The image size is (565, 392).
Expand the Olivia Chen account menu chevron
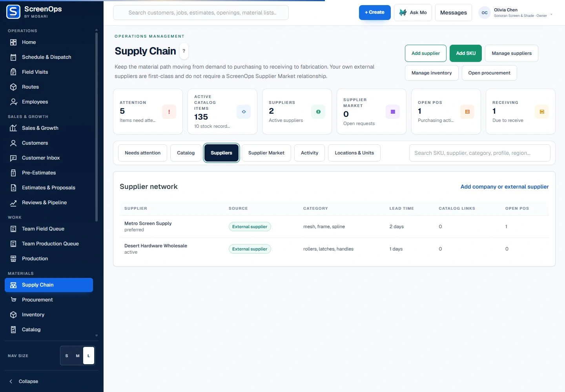tap(551, 15)
